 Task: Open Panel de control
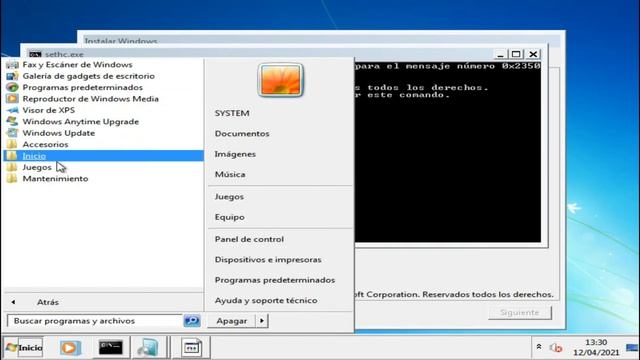click(249, 239)
